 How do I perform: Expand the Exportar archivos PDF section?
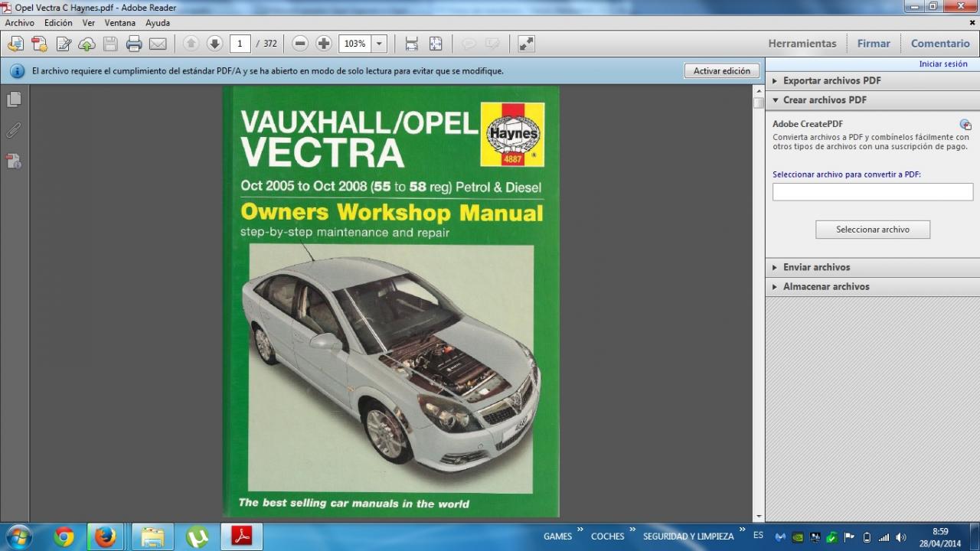pos(831,80)
